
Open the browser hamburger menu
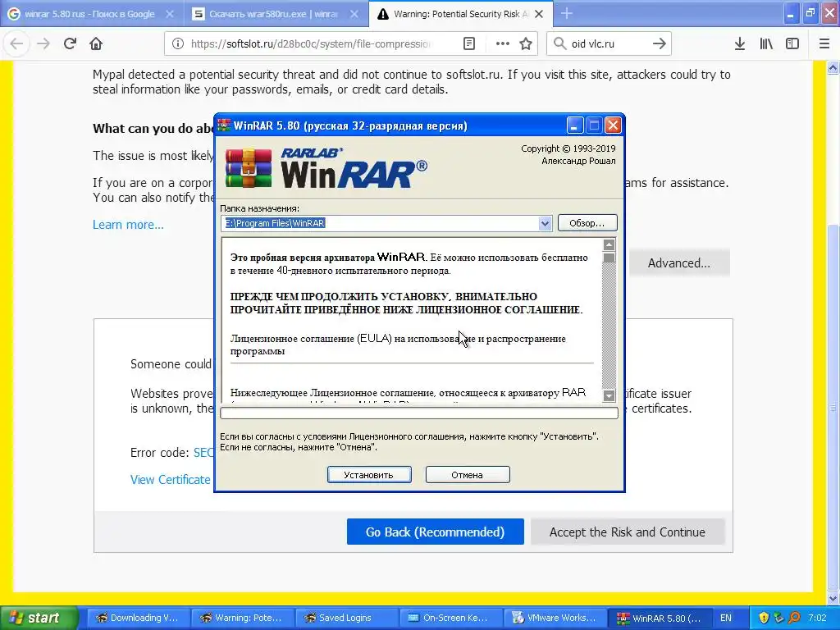[x=824, y=44]
